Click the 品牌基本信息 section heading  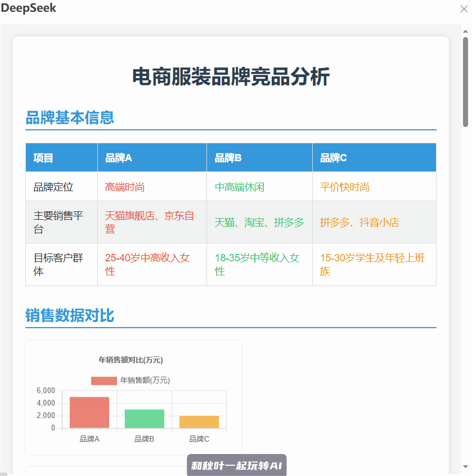point(70,117)
